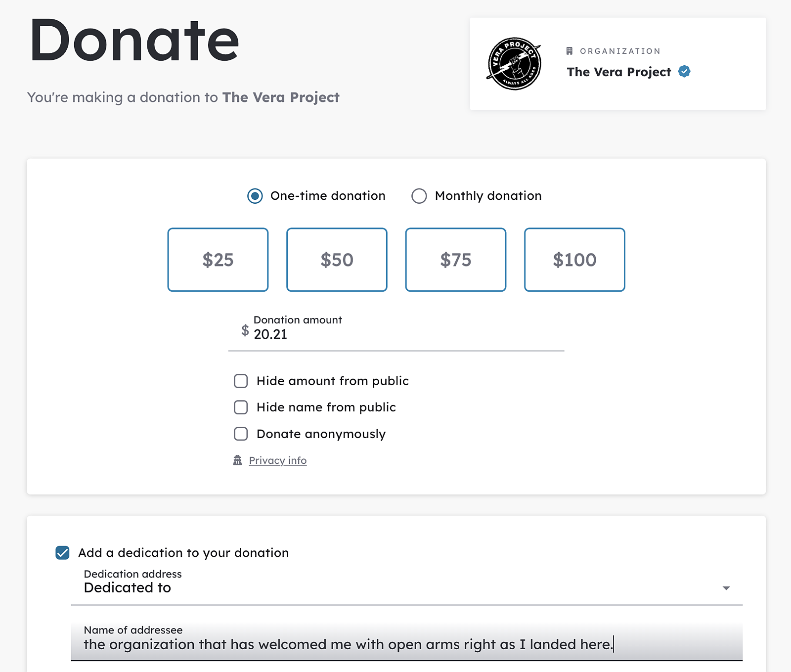791x672 pixels.
Task: Choose the $25 donation amount
Action: tap(218, 260)
